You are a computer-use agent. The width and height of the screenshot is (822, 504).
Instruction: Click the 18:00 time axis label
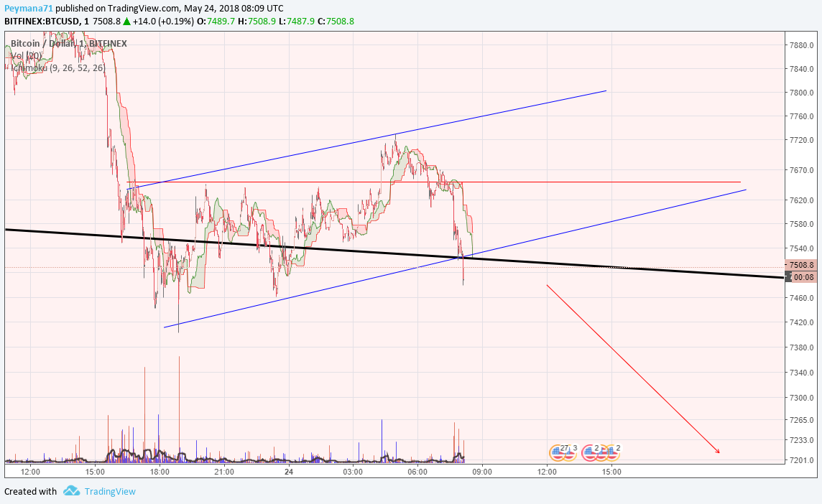(160, 472)
